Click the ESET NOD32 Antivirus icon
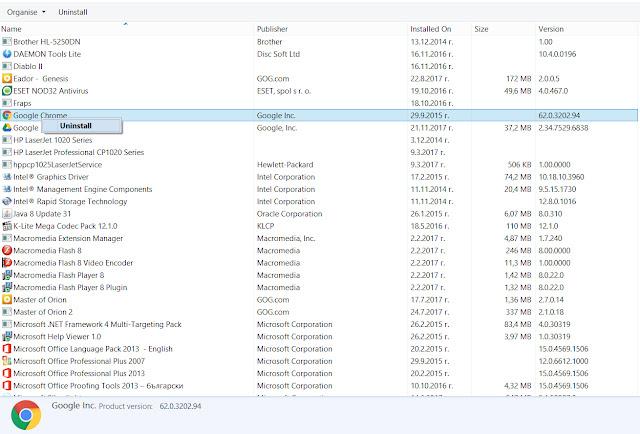 click(x=7, y=91)
